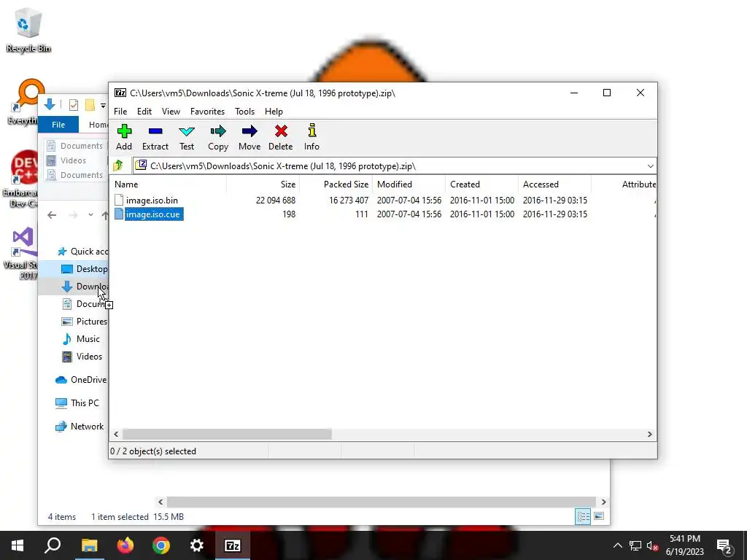Viewport: 747px width, 560px height.
Task: Launch Chrome from the taskbar
Action: pos(161,545)
